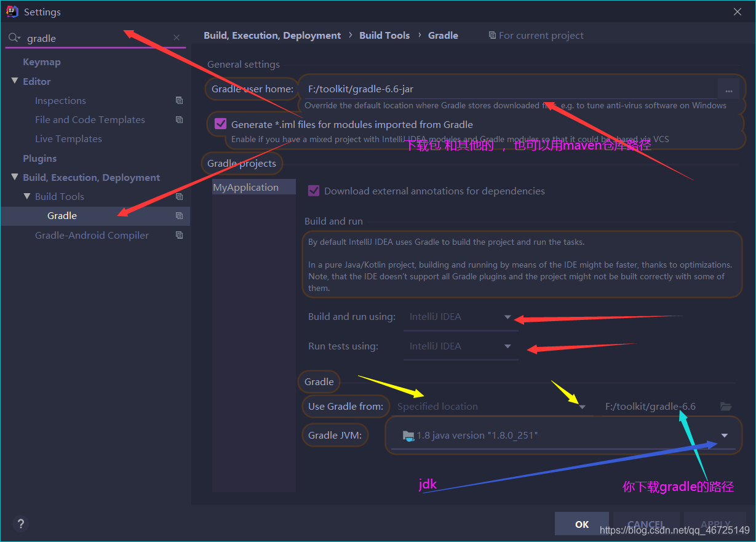
Task: Select Plugins in settings tree
Action: pos(39,158)
